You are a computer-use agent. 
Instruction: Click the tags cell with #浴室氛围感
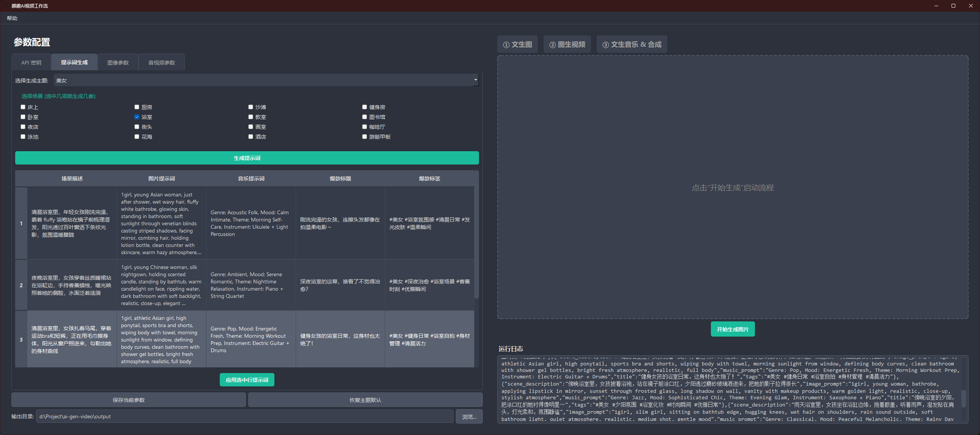(430, 223)
